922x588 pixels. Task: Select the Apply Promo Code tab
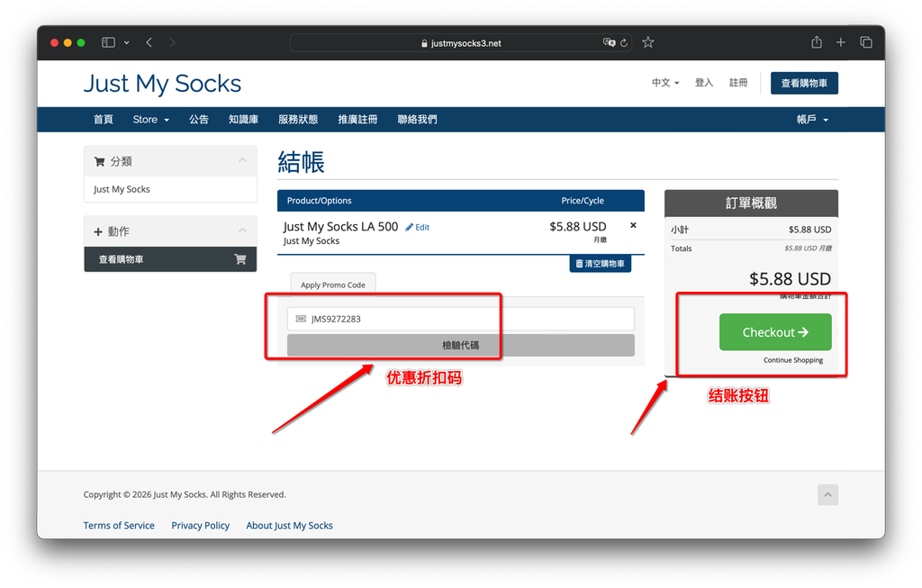point(333,285)
